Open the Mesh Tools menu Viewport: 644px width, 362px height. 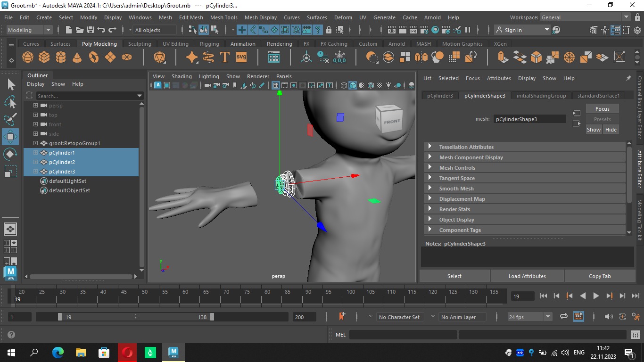[x=223, y=17]
